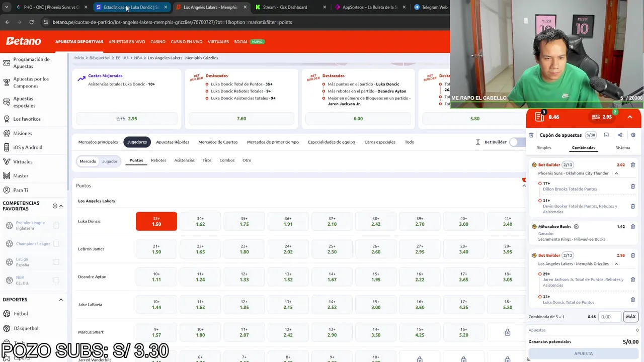
Task: Click the browser address bar
Action: tap(242, 22)
